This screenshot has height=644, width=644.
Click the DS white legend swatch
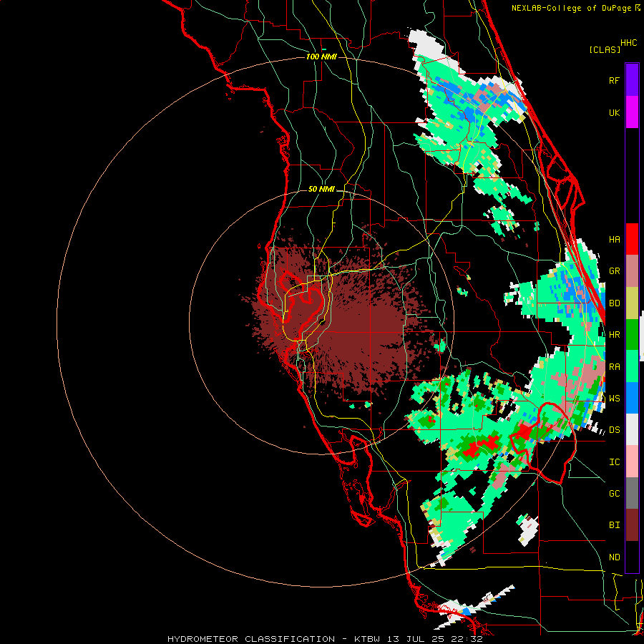click(x=632, y=429)
